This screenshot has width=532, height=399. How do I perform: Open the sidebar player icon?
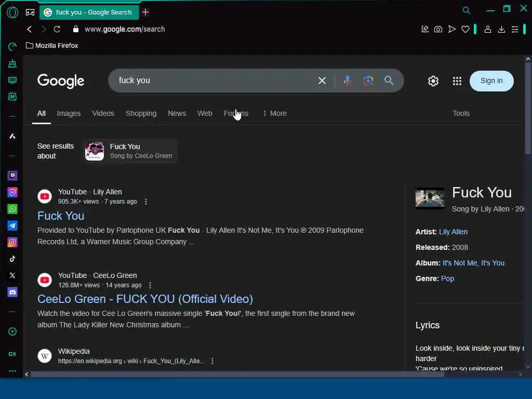(x=12, y=331)
